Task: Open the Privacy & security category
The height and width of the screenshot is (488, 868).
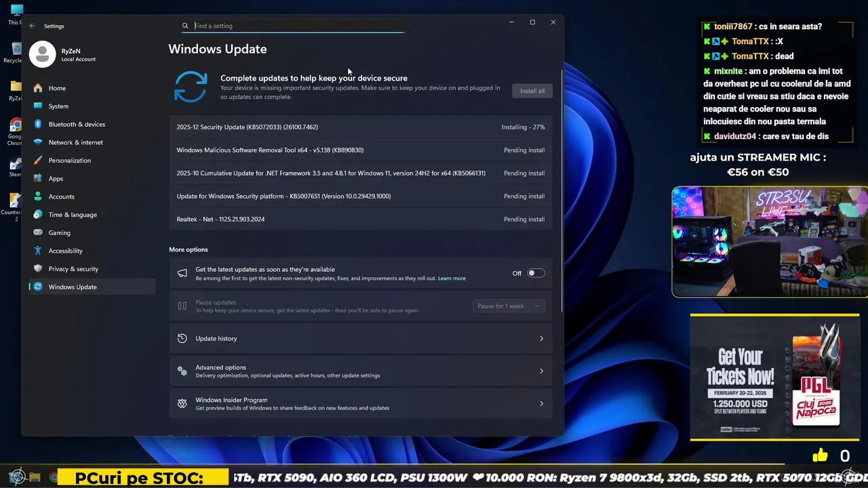Action: [92, 268]
